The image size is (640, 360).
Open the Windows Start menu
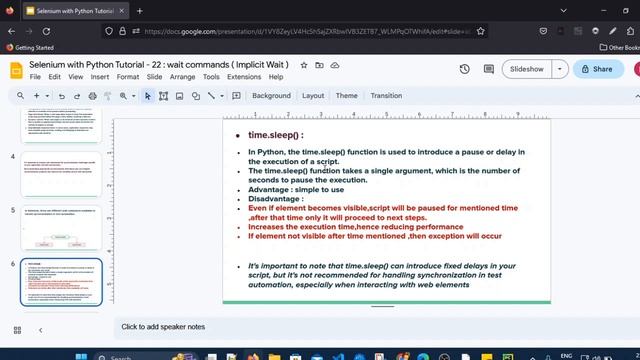click(x=81, y=357)
